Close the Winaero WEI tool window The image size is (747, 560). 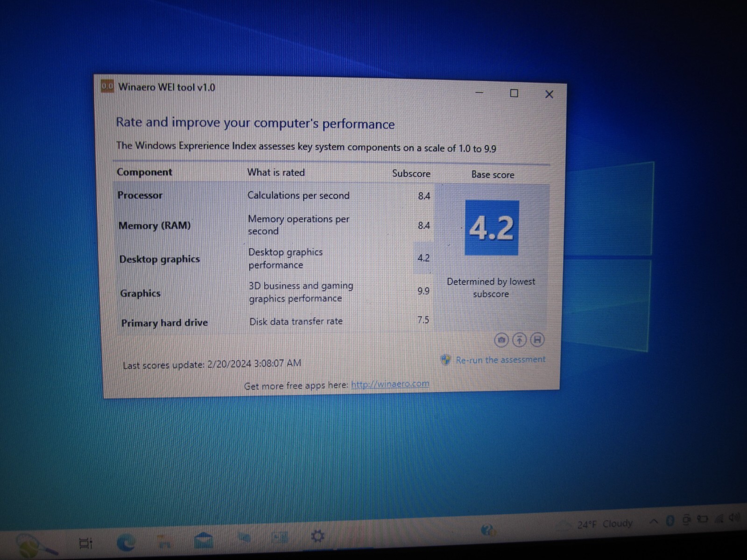click(x=549, y=94)
